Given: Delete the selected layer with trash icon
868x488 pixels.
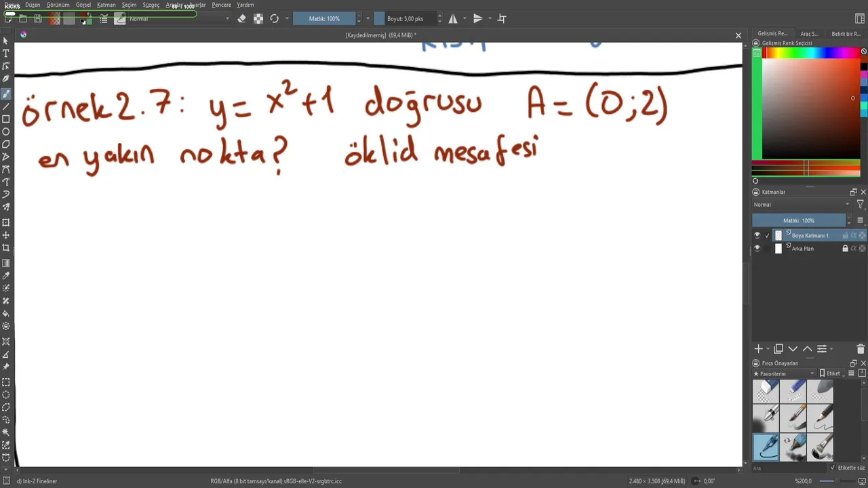Looking at the screenshot, I should click(x=861, y=348).
